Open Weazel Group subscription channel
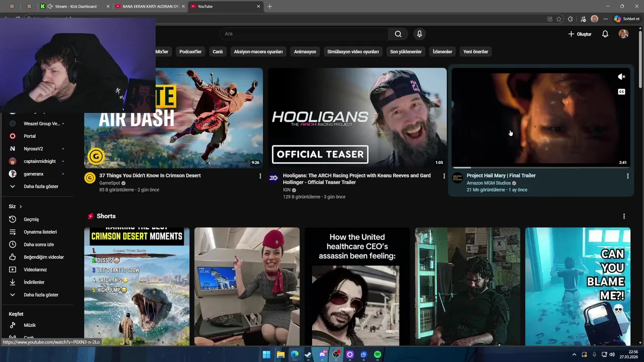644x362 pixels. [42, 124]
